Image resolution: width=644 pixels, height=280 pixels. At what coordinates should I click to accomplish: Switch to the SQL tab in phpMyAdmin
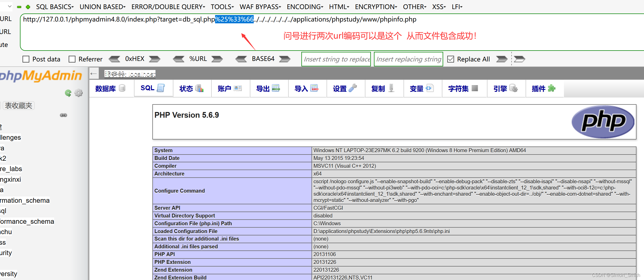[x=153, y=88]
